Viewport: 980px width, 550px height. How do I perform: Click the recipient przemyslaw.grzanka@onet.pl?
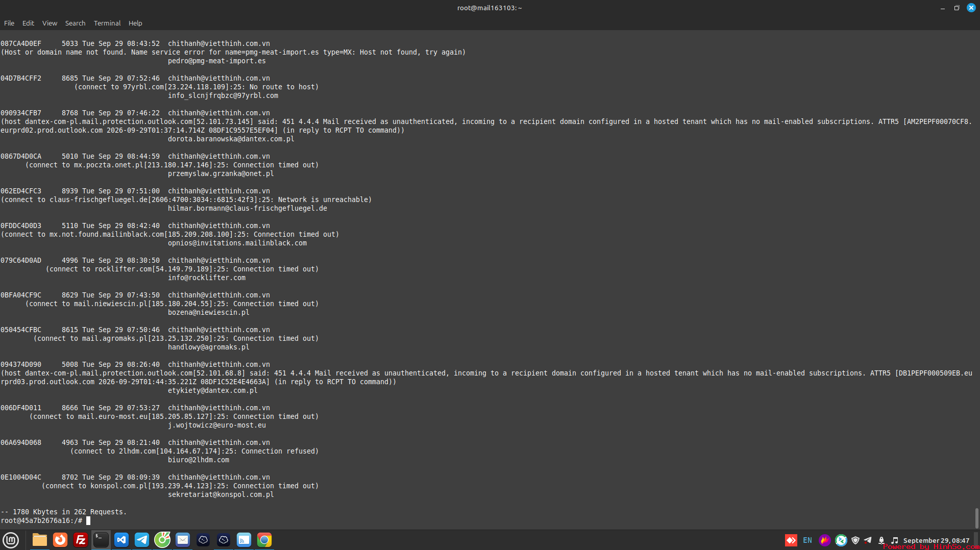click(221, 173)
